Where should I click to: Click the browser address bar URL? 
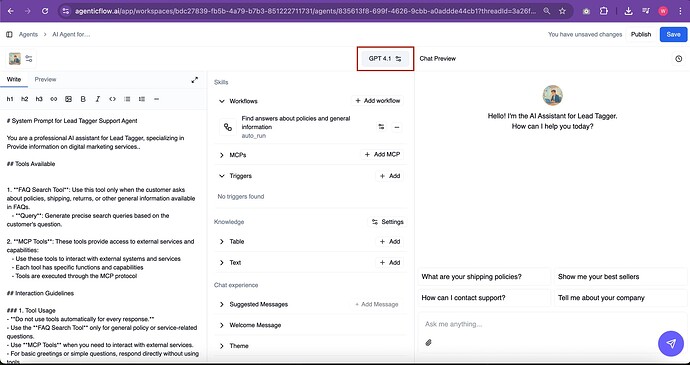(x=305, y=11)
